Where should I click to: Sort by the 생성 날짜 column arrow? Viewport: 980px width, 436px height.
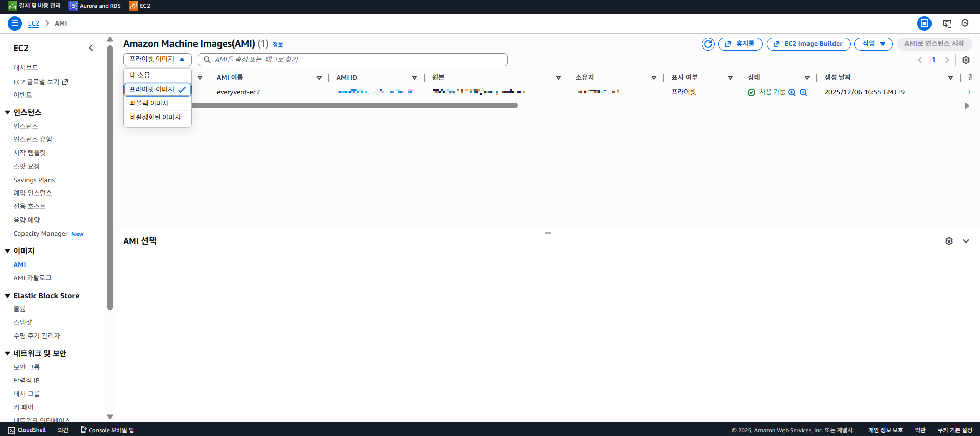950,78
